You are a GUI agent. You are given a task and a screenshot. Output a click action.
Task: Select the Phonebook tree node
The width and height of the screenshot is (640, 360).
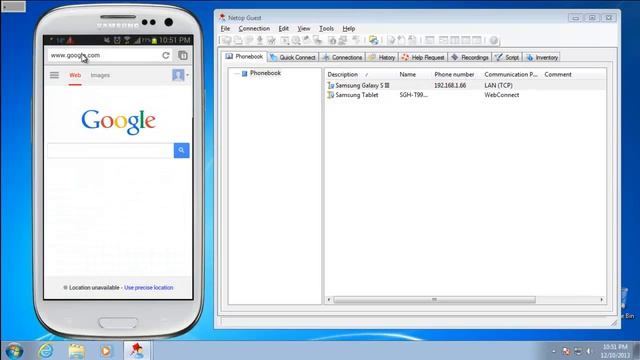coord(265,73)
